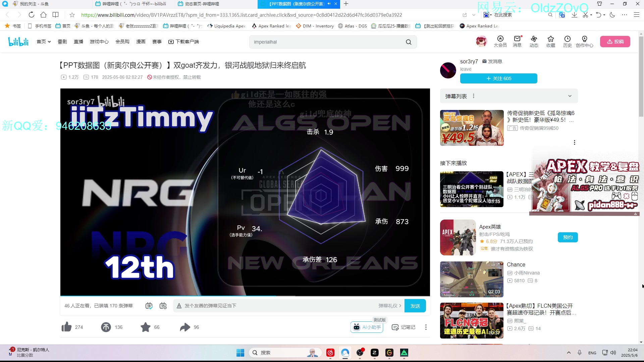Viewport: 644px width, 362px height.
Task: Open Chance video thumbnail
Action: [x=472, y=279]
